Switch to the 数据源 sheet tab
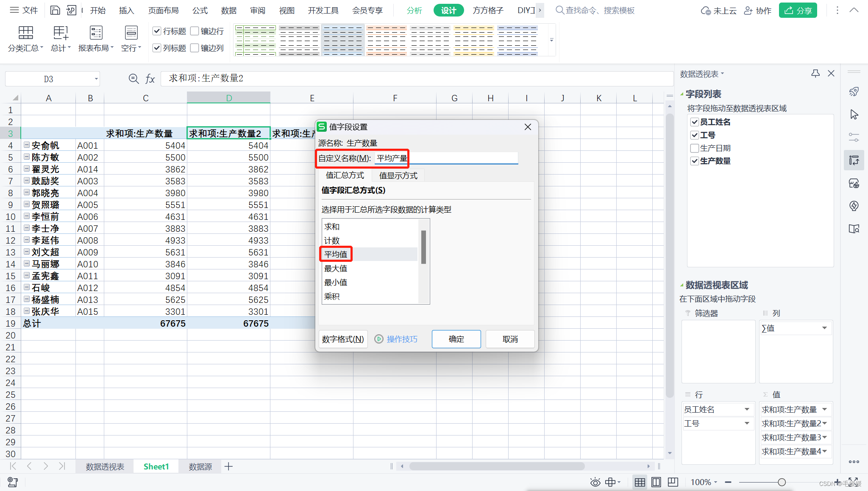Screen dimensions: 868x491 [x=200, y=466]
